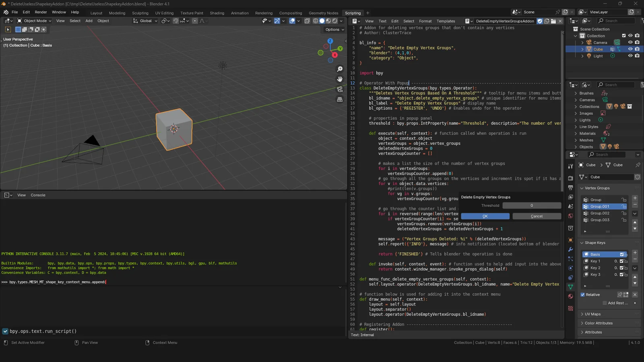Select Group.002 in vertex groups list
This screenshot has height=362, width=644.
point(600,213)
